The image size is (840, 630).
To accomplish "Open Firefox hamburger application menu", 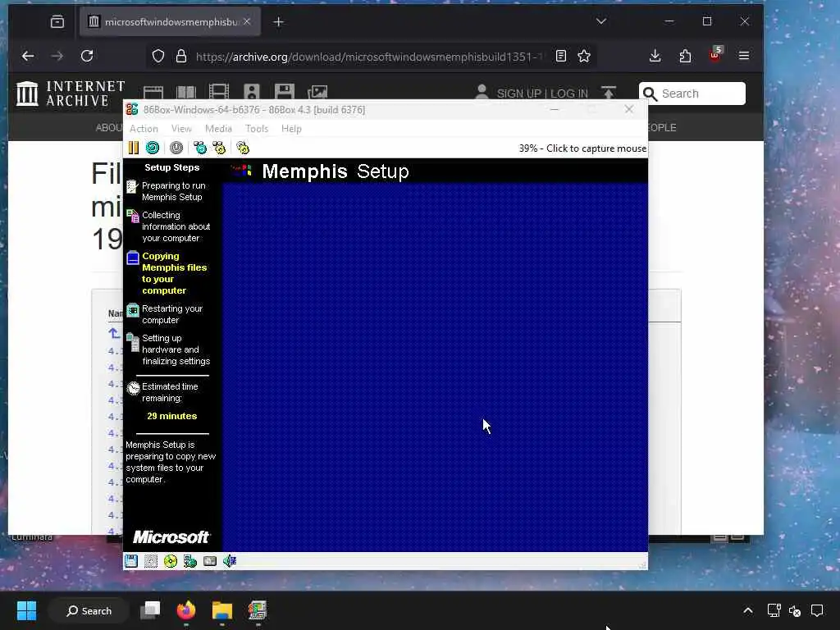I will pos(744,57).
